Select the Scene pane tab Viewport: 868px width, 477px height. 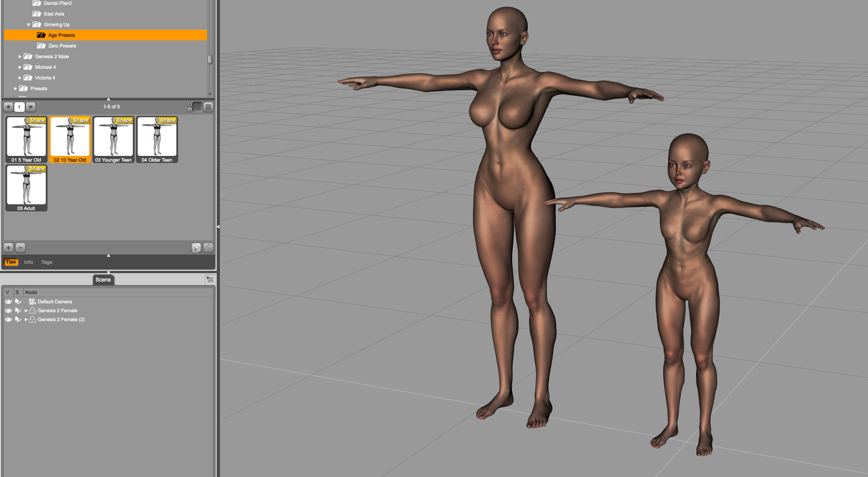tap(103, 280)
